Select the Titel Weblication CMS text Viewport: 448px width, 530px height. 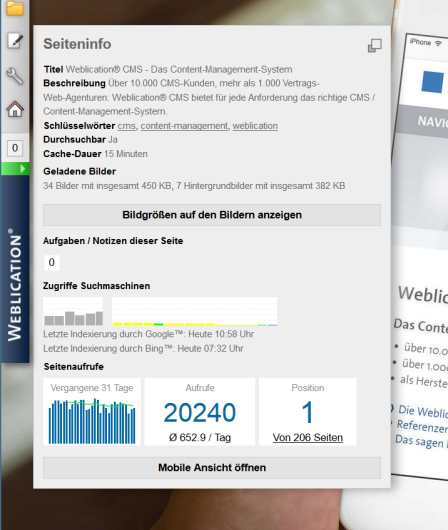tap(168, 70)
